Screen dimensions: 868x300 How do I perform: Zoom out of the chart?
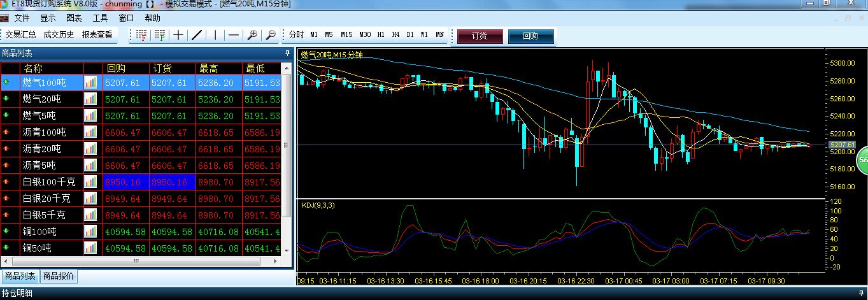pos(271,35)
